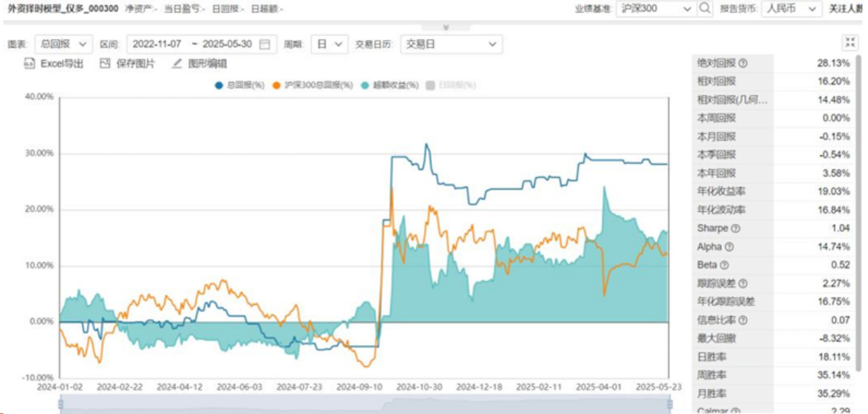Click the Excel导出 export button

click(x=54, y=64)
